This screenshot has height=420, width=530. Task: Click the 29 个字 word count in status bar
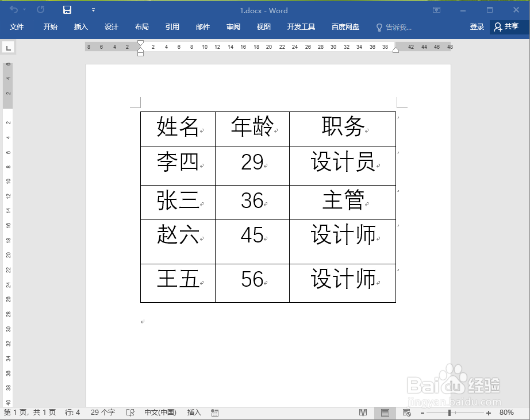102,413
